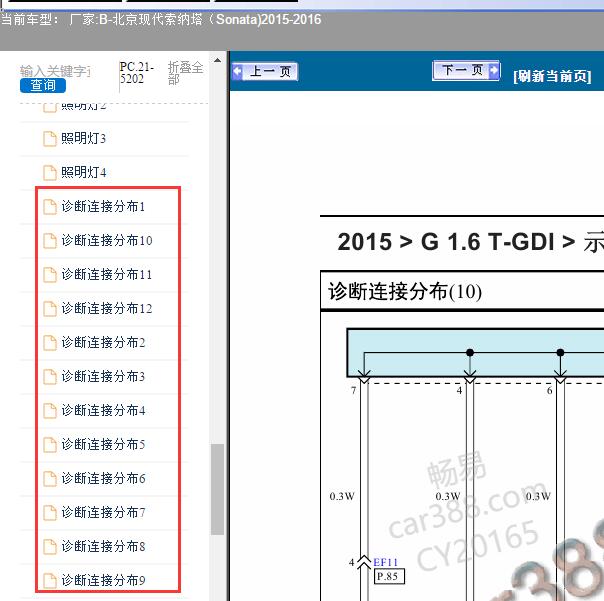Image resolution: width=604 pixels, height=601 pixels.
Task: Open 诊断连接分布9 document
Action: 103,580
